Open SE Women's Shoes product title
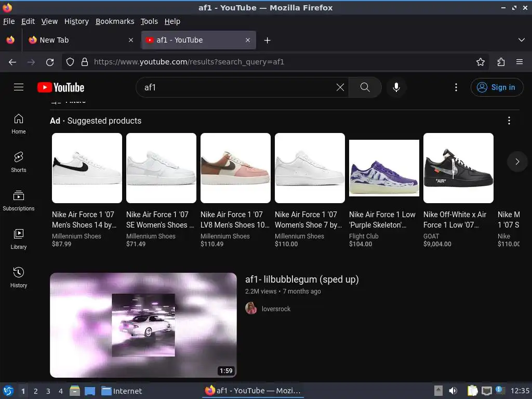The height and width of the screenshot is (399, 532). pos(160,220)
